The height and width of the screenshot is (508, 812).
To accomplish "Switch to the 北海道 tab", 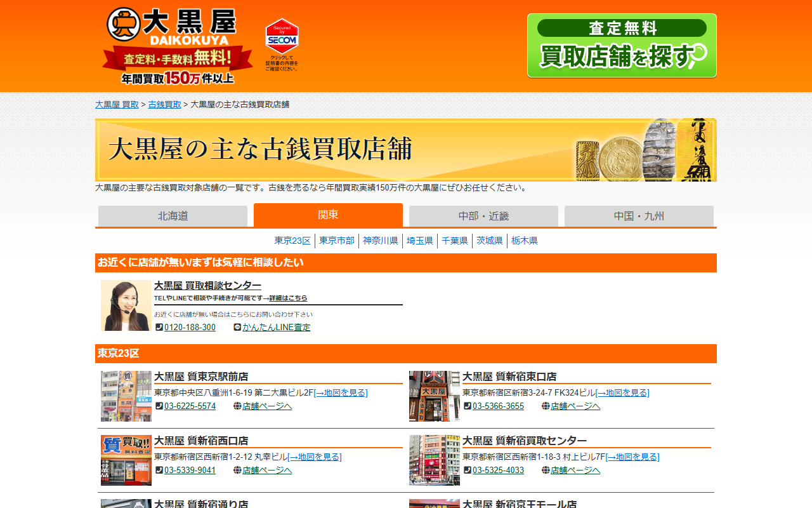I will [x=173, y=216].
